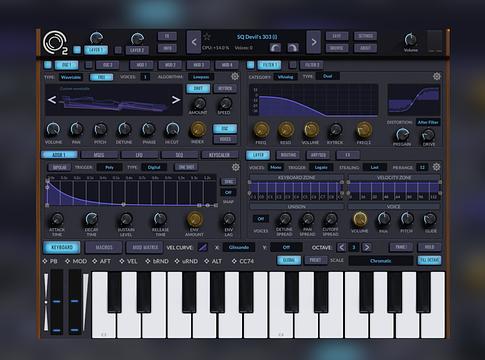Toggle OSC 2 enable square

pyautogui.click(x=89, y=65)
